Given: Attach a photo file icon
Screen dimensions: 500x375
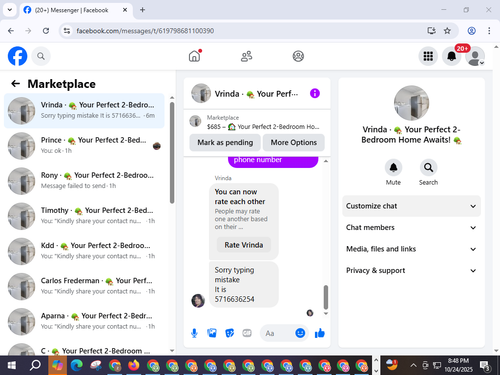Looking at the screenshot, I should (212, 333).
